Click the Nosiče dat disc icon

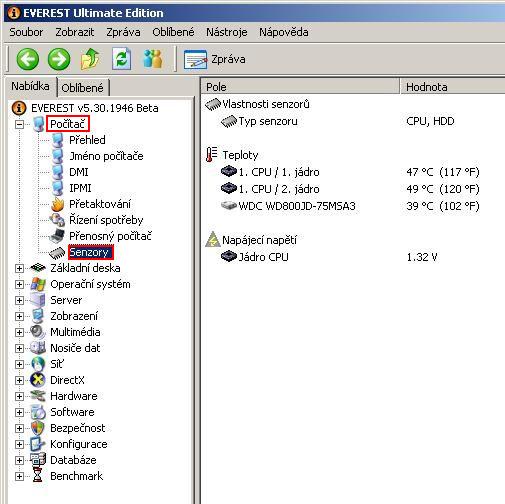click(38, 348)
